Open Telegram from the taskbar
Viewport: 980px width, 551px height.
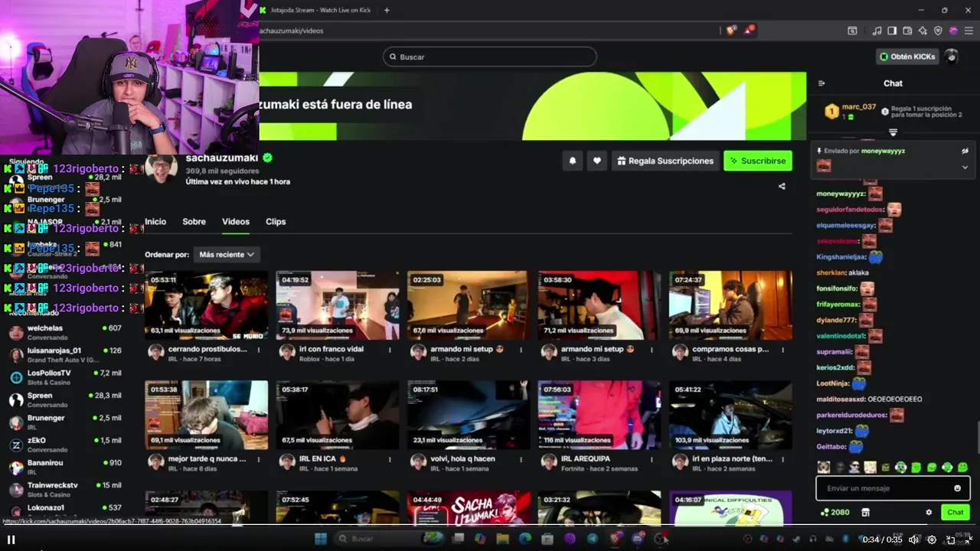tap(593, 539)
